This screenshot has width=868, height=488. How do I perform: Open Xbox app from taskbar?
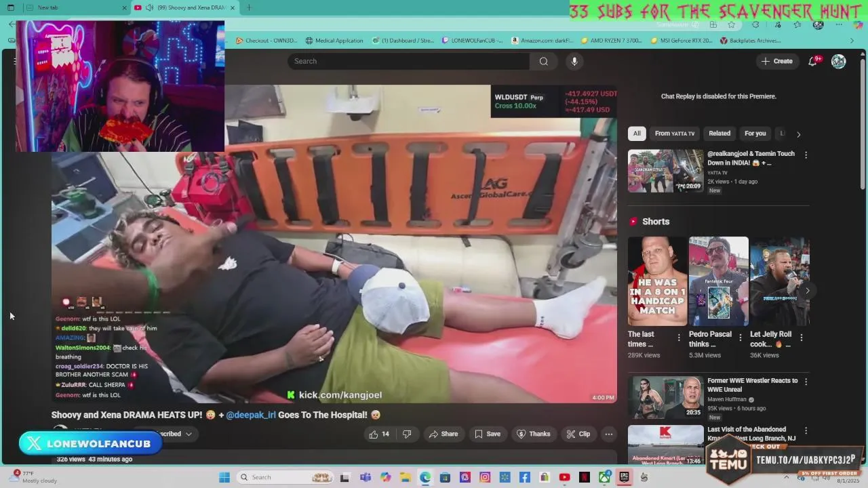[x=604, y=477]
